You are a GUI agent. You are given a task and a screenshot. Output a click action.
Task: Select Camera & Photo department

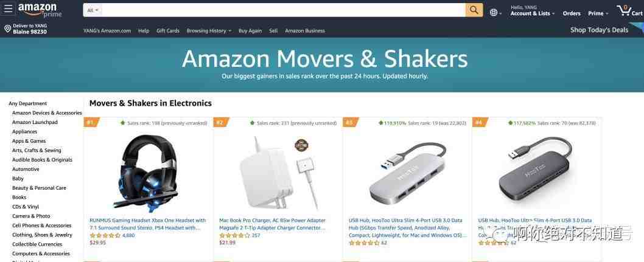click(31, 216)
